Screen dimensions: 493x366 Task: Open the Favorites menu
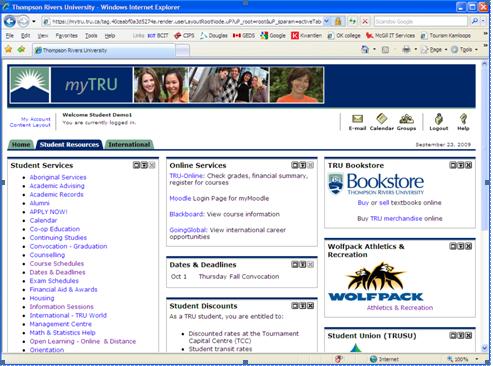[x=67, y=35]
